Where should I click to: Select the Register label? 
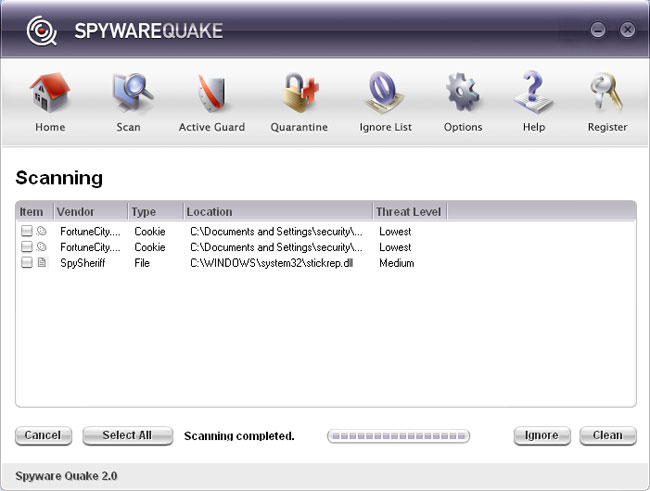(x=607, y=127)
